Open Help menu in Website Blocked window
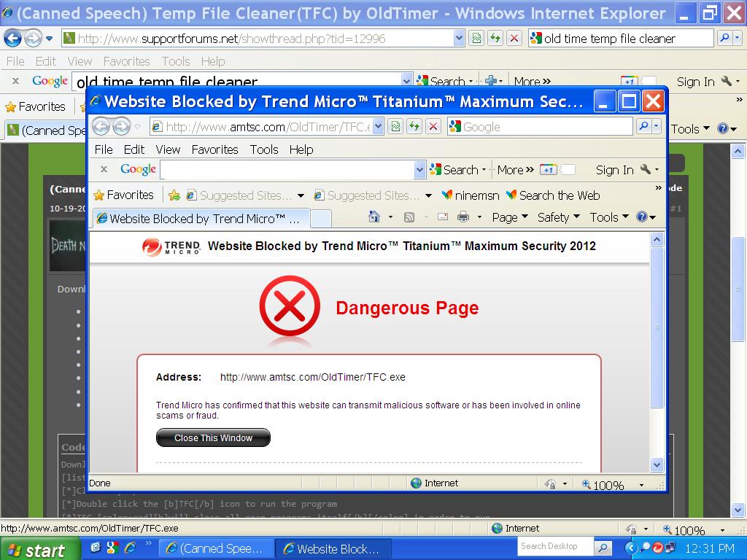Image resolution: width=747 pixels, height=560 pixels. click(x=301, y=149)
